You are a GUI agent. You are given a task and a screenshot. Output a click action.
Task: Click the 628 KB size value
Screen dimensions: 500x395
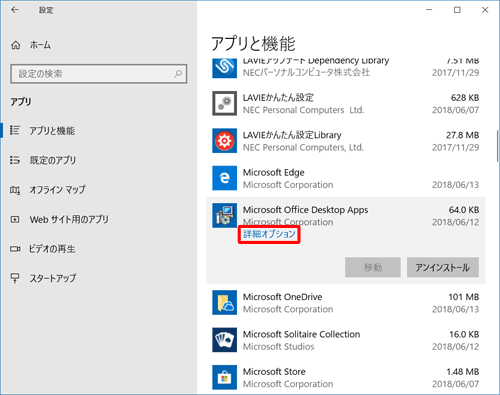[x=465, y=98]
